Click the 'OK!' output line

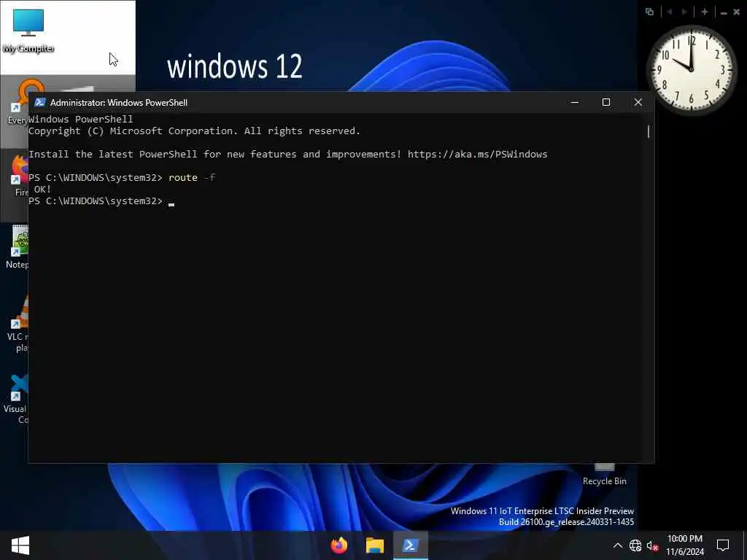tap(42, 190)
